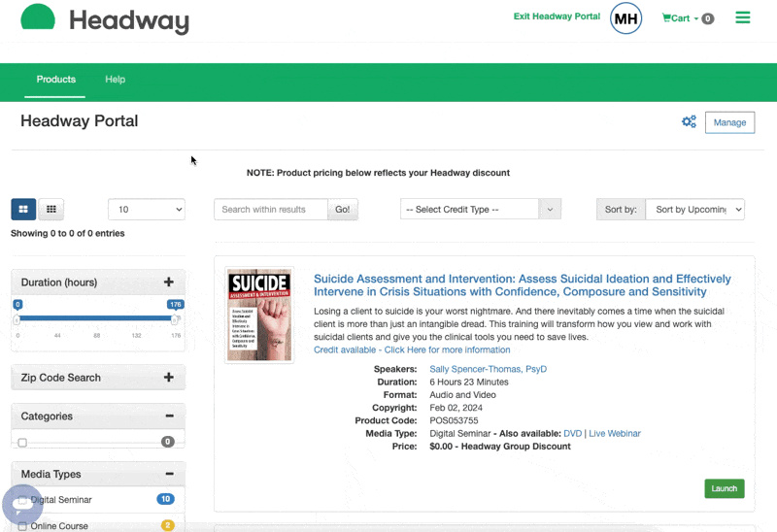Click the maximum duration slider handle
777x532 pixels.
[175, 319]
